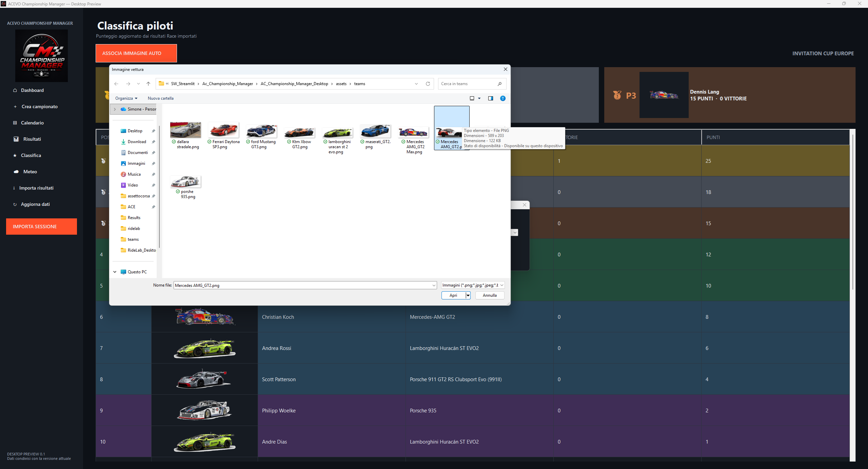The width and height of the screenshot is (868, 469).
Task: Select porshe 935.png file
Action: 185,187
